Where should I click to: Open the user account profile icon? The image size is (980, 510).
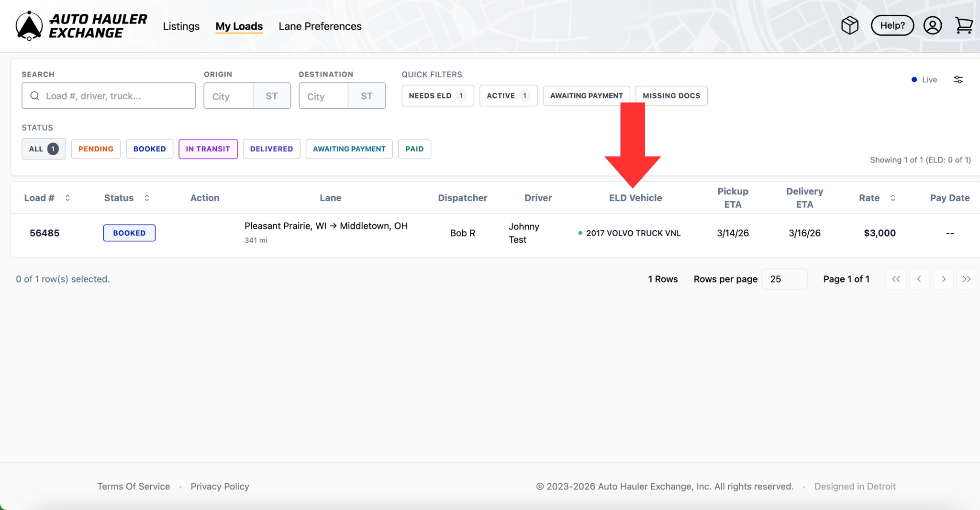point(932,25)
